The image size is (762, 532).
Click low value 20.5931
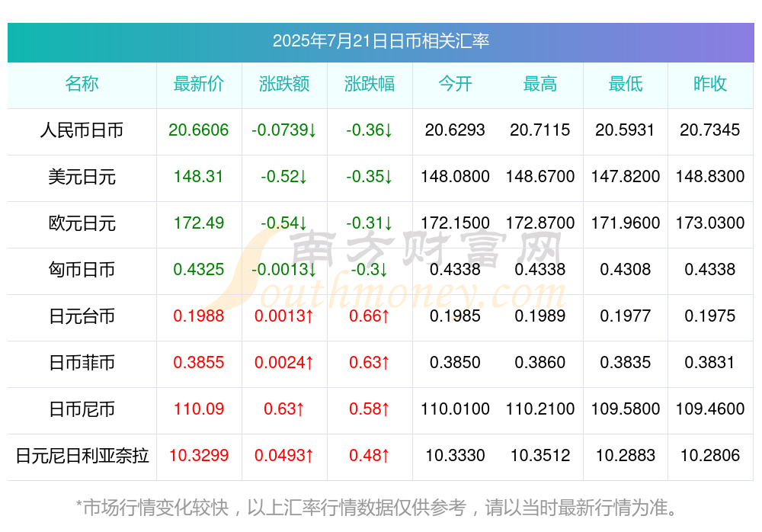[x=625, y=130]
